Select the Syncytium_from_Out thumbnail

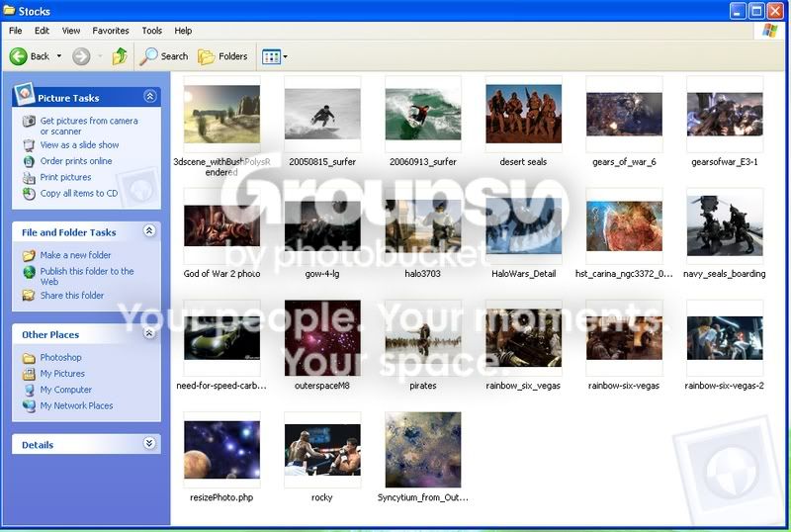[423, 450]
